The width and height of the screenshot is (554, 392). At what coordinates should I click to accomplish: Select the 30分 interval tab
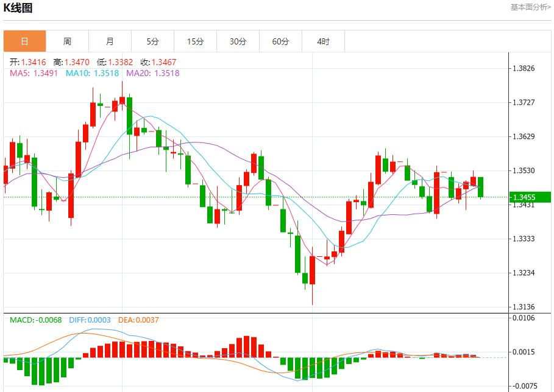point(238,41)
